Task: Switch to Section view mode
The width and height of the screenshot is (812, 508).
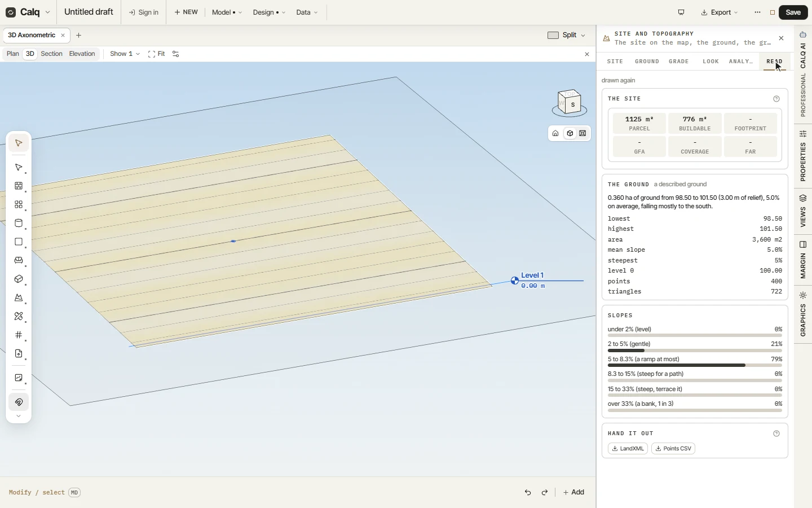Action: [51, 54]
